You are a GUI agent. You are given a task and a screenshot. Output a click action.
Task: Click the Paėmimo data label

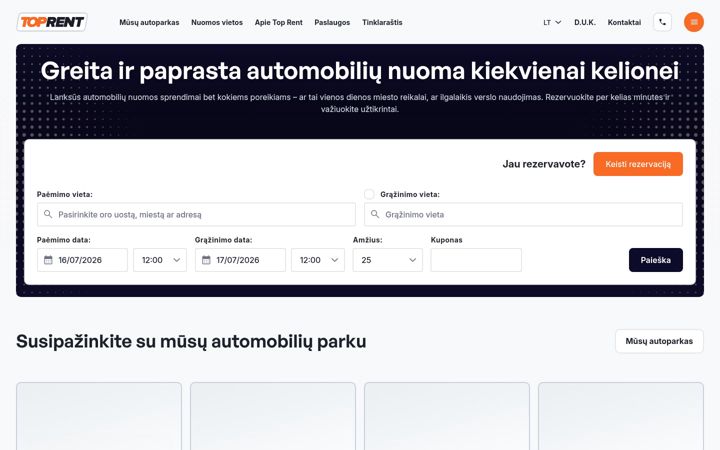(x=63, y=240)
